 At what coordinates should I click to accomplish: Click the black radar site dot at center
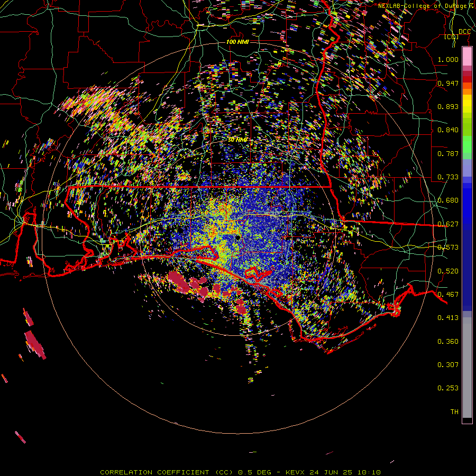point(237,237)
